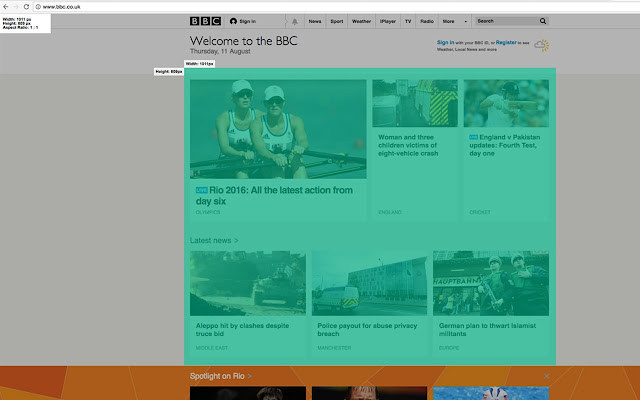
Task: Click the blue Sign in link
Action: pos(445,42)
